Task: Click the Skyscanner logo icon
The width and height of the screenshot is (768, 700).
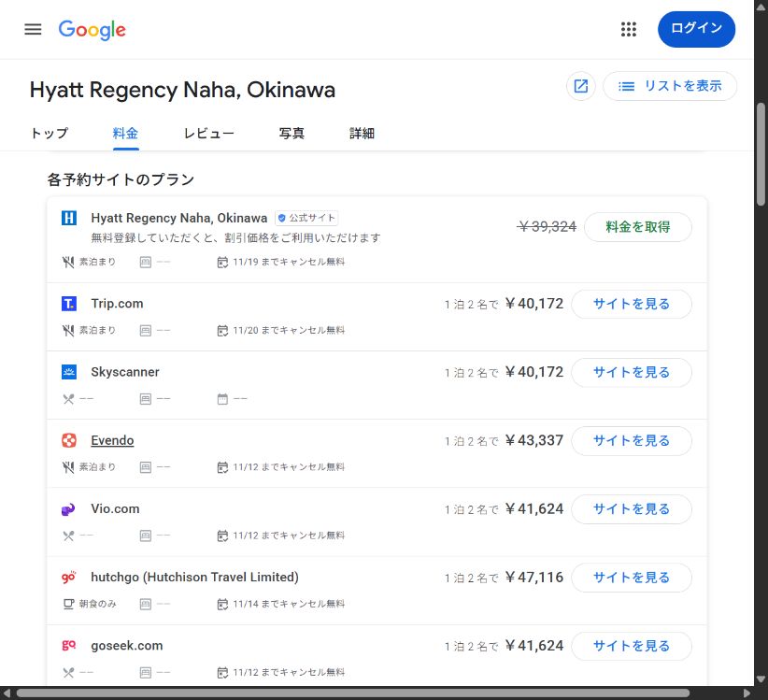Action: coord(69,372)
